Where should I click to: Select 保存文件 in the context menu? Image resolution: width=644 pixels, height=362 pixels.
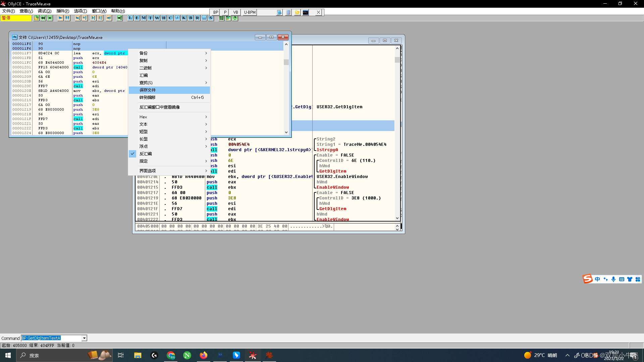click(x=169, y=90)
